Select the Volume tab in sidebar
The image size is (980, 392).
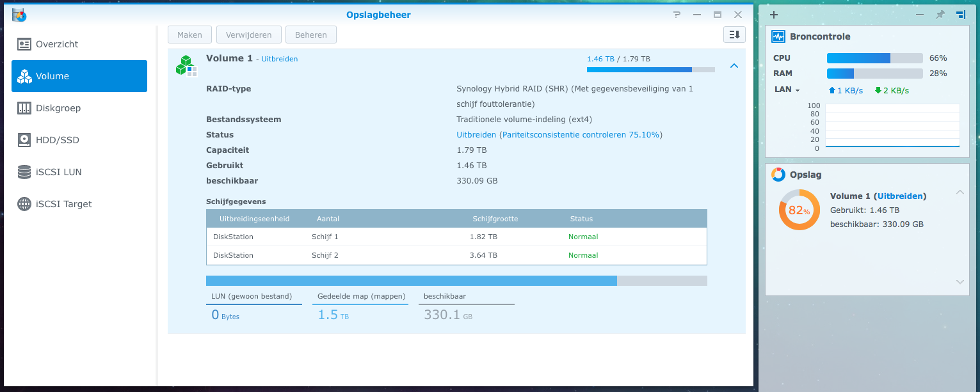point(79,76)
